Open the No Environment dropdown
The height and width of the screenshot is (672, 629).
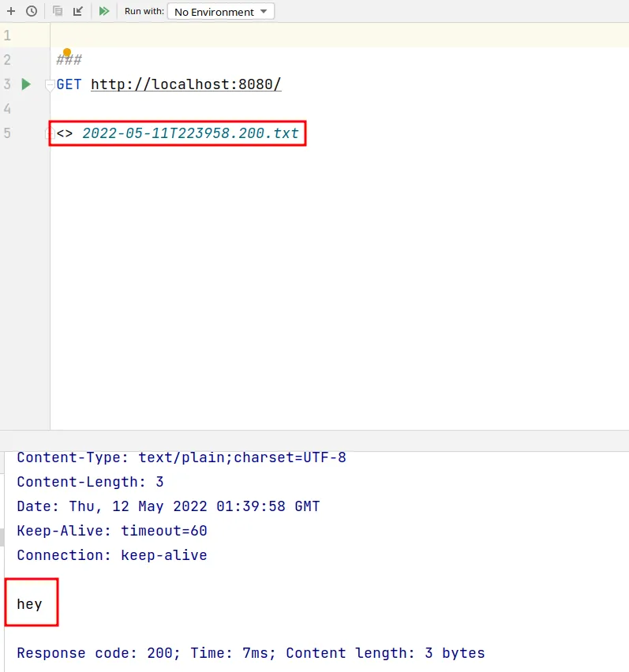click(221, 12)
